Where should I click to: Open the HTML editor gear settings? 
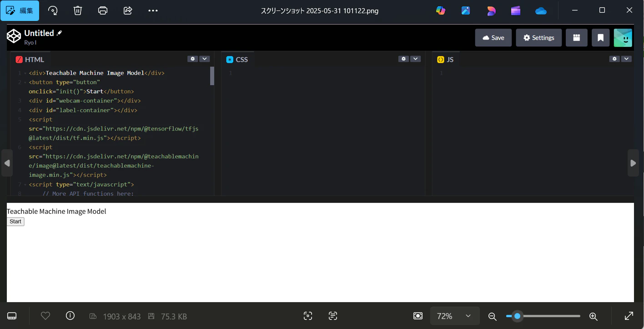click(193, 59)
